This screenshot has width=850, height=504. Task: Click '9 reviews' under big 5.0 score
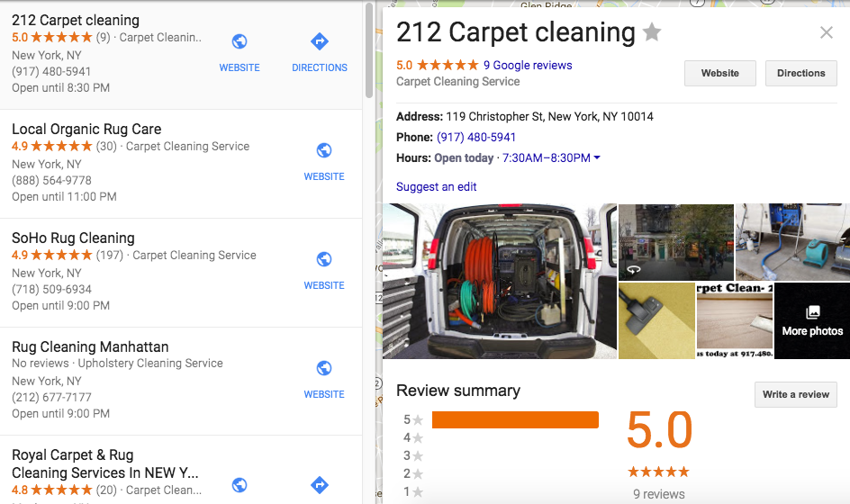pyautogui.click(x=658, y=494)
